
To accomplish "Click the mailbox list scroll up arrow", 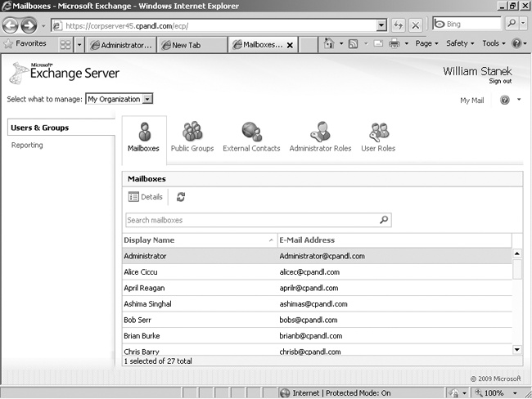I will (517, 253).
